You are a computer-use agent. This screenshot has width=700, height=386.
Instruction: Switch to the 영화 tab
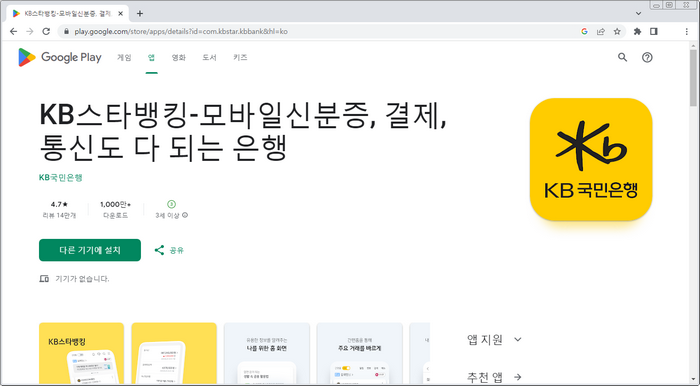pos(179,57)
